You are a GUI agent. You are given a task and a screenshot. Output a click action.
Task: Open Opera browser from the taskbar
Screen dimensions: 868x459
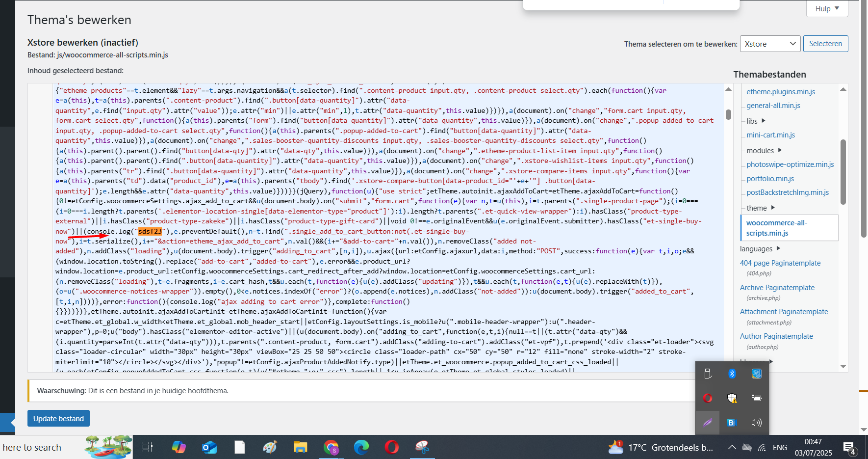(392, 447)
